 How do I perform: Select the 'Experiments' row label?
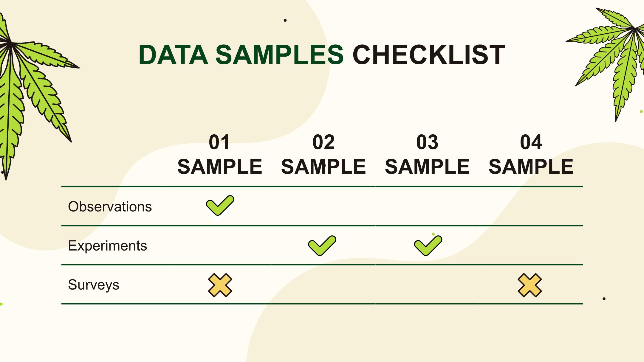tap(108, 246)
